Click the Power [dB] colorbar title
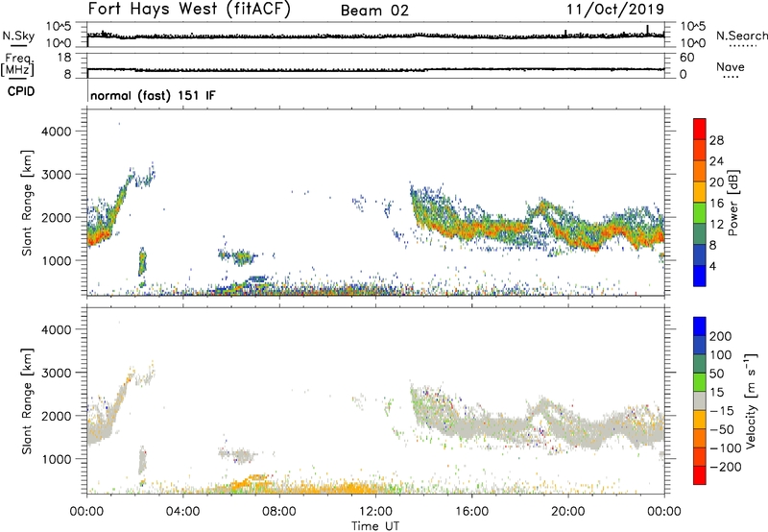 [732, 203]
